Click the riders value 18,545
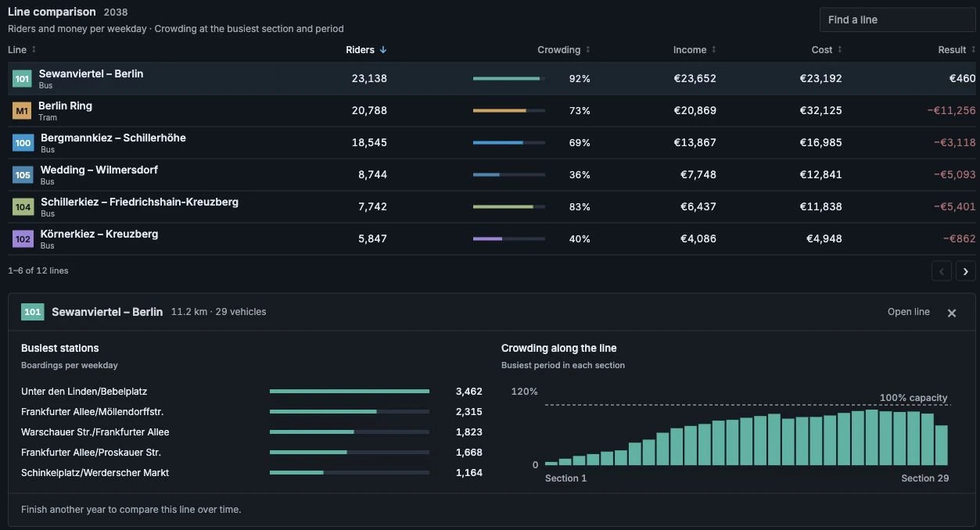The image size is (980, 530). (369, 142)
